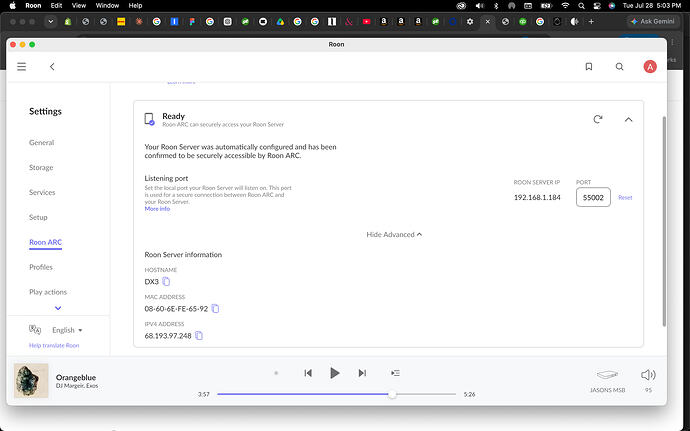
Task: Click the sound volume icon in the menu bar
Action: (480, 6)
